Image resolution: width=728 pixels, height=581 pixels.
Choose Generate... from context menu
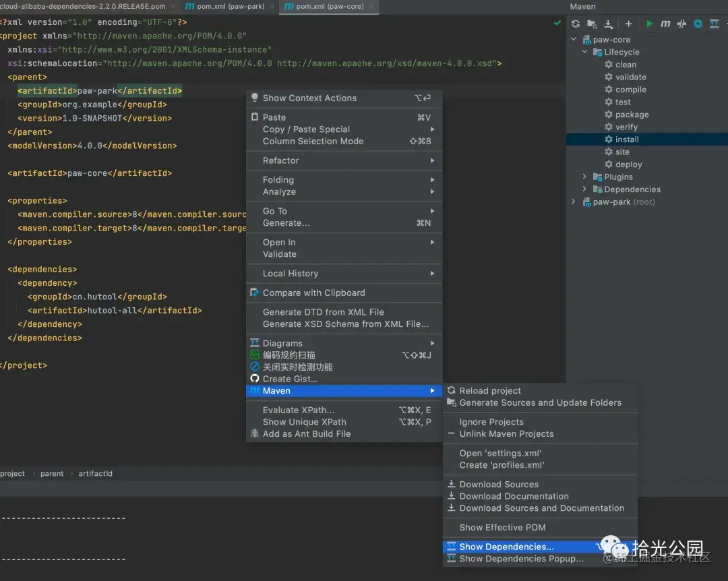[x=344, y=223]
